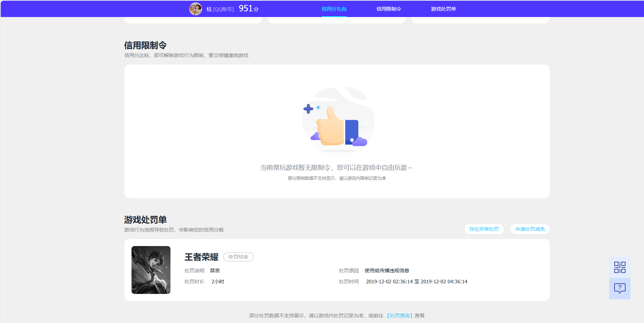This screenshot has height=323, width=644.
Task: Click the 申请处罚减免 button
Action: point(530,229)
